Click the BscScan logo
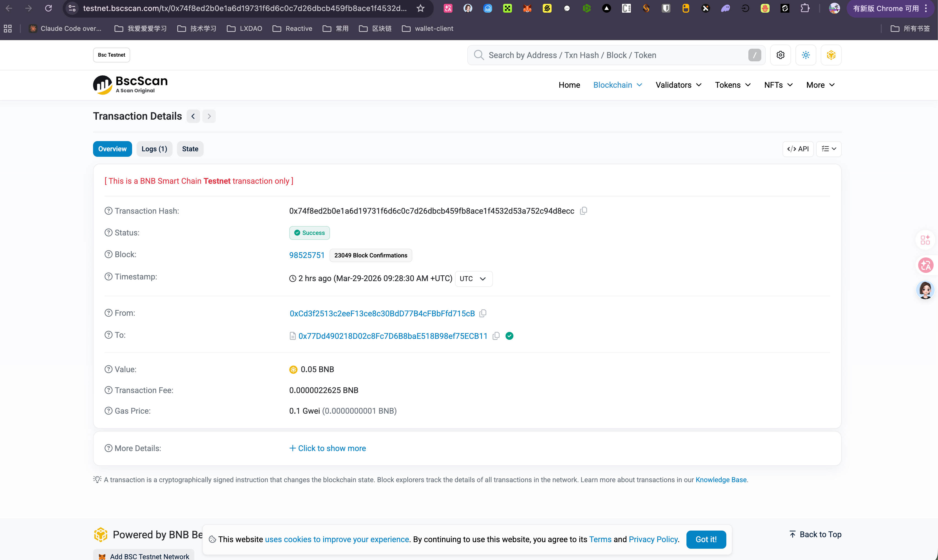 (130, 85)
